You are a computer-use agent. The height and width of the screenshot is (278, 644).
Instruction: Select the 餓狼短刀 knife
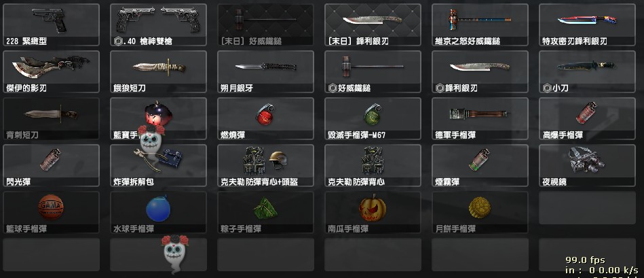coord(158,71)
